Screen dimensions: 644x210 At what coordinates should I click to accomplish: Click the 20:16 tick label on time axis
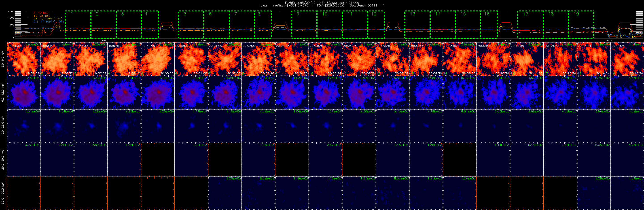coord(609,40)
